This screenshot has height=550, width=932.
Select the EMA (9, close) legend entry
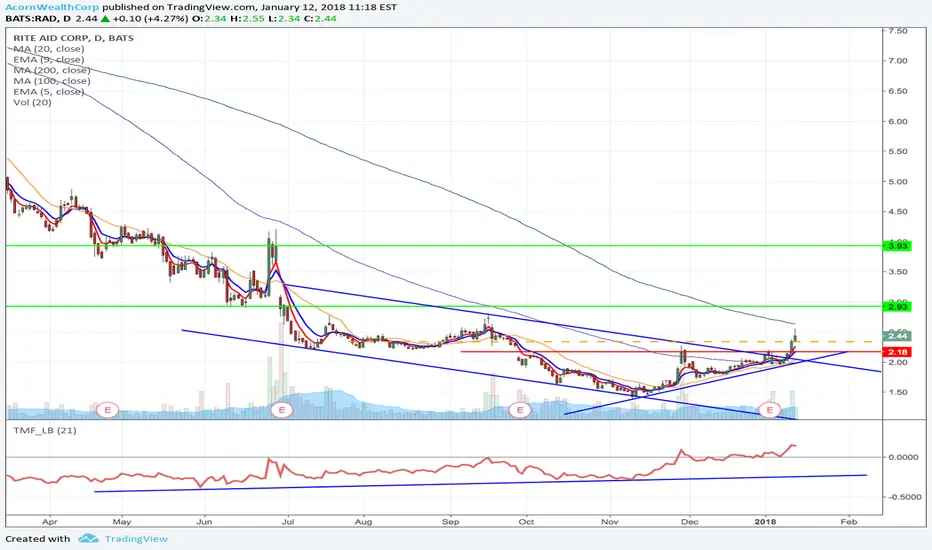click(x=49, y=59)
